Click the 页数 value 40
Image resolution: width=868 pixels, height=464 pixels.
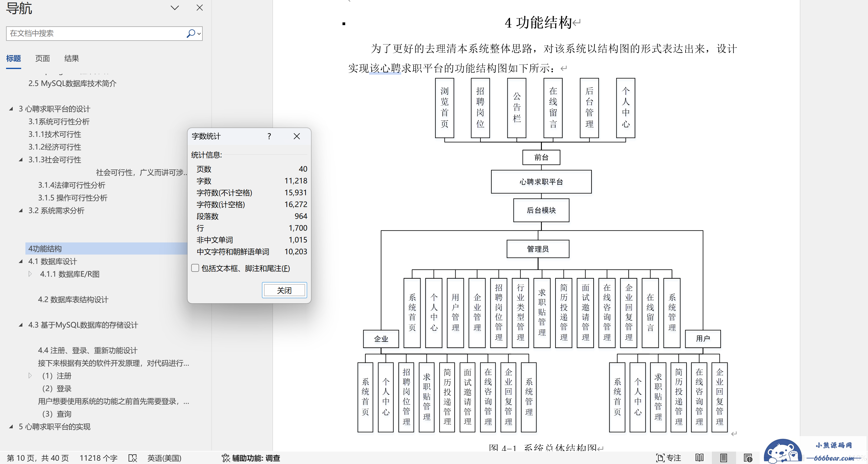click(303, 169)
